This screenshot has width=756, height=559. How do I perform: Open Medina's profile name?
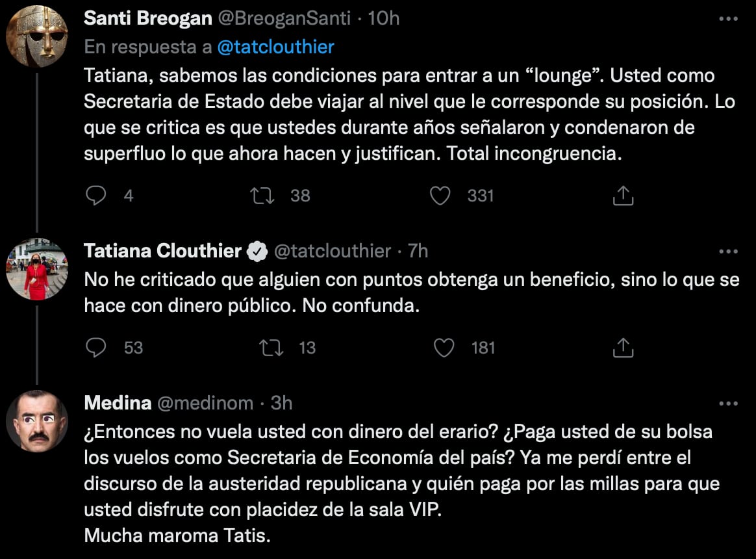(x=118, y=404)
